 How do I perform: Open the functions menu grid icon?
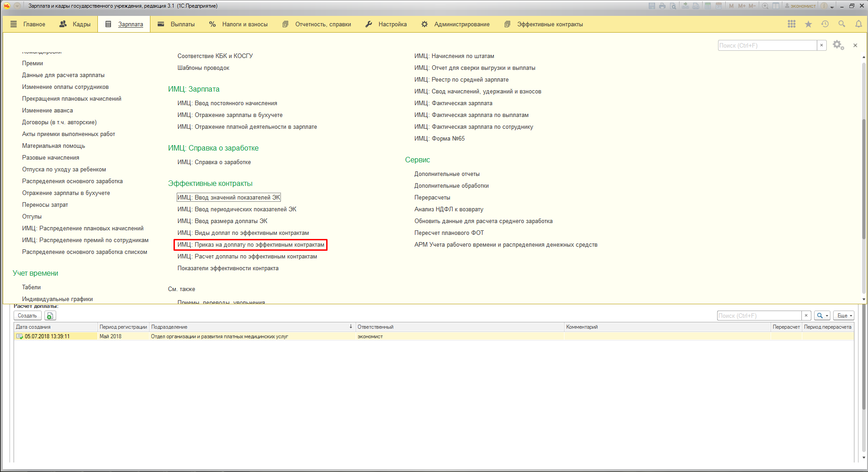tap(791, 24)
